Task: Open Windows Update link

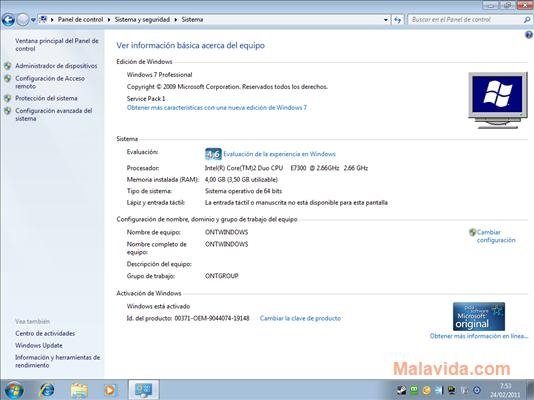Action: tap(38, 345)
